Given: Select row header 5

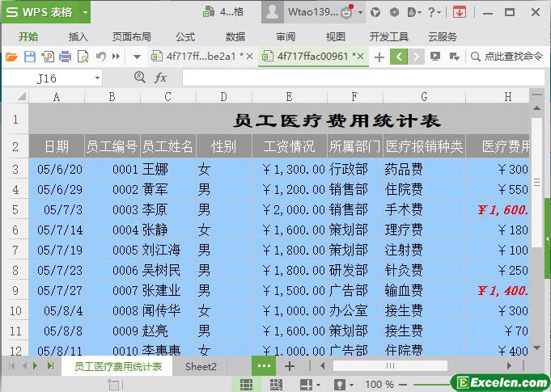Looking at the screenshot, I should 15,209.
